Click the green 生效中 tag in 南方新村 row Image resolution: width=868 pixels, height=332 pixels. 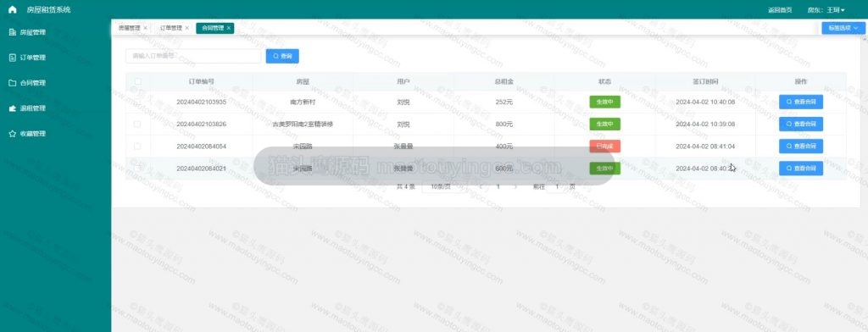[x=604, y=102]
